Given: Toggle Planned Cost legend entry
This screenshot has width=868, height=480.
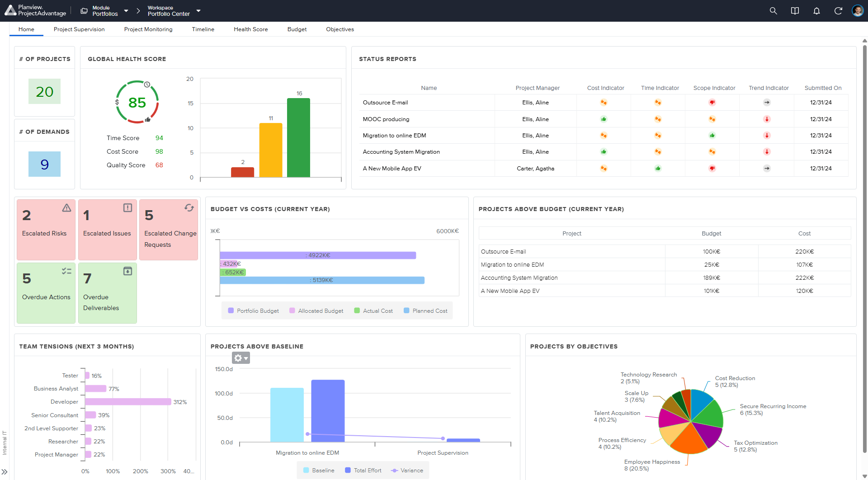Looking at the screenshot, I should [x=425, y=311].
